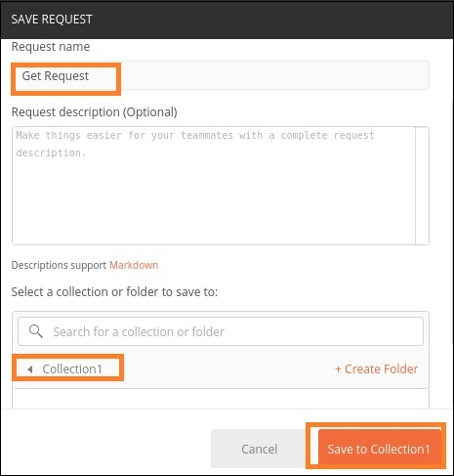
Task: Click the empty list area below Collection1
Action: [x=221, y=399]
